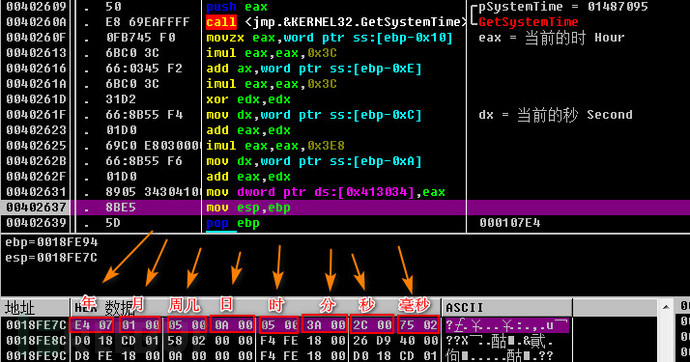Click dump bytes 'D8 FE 18 00' in row 0018FE9C

117,355
